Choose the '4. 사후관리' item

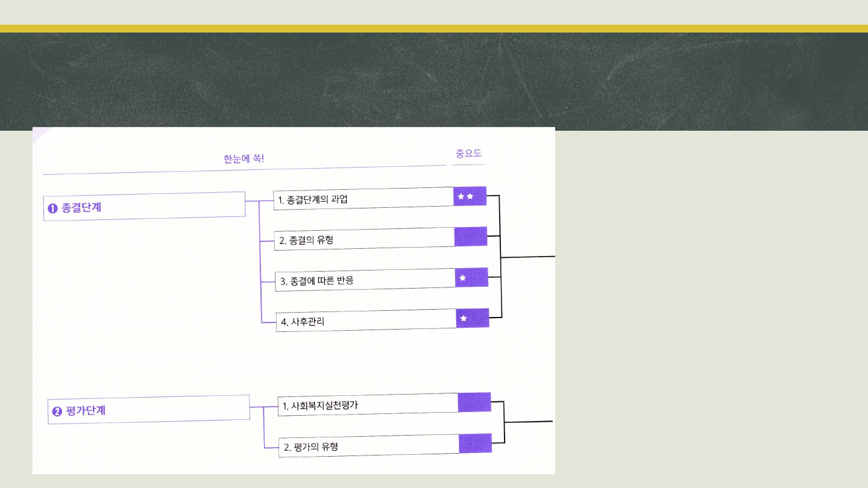point(366,321)
